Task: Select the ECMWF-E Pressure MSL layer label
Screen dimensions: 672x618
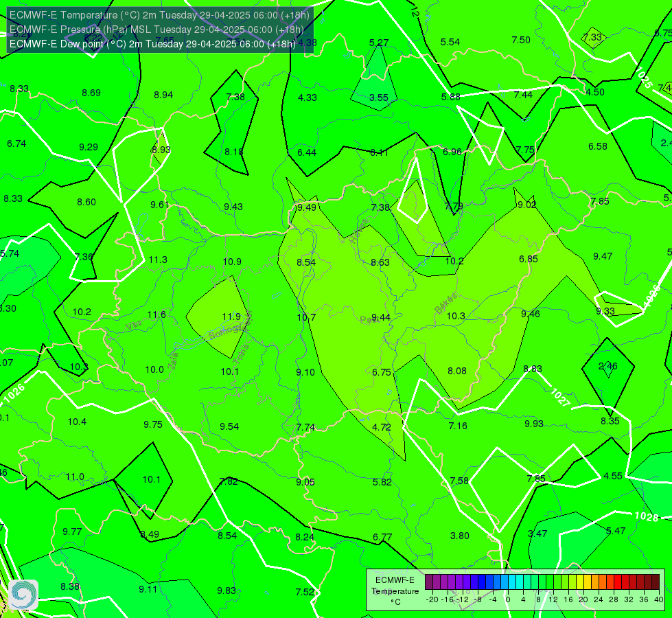Action: pos(157,30)
